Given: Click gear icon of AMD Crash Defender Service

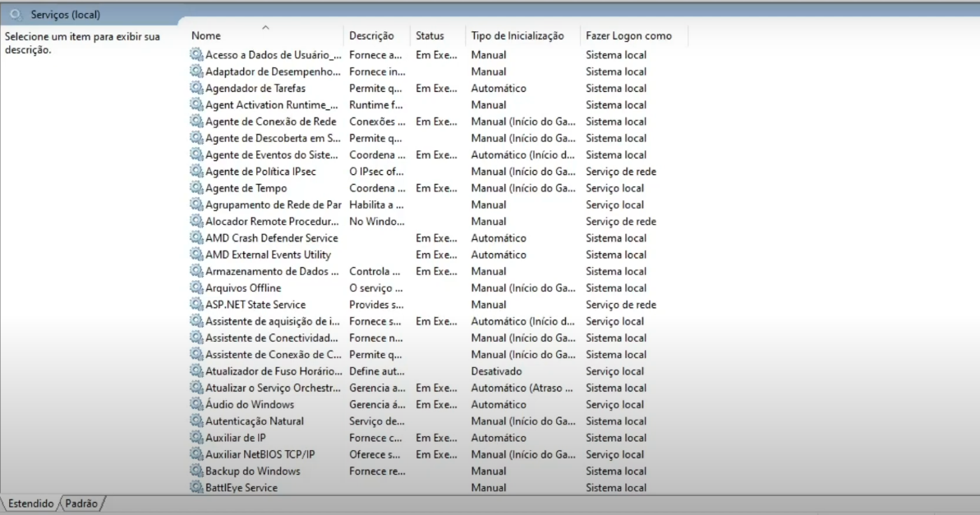Looking at the screenshot, I should 196,238.
